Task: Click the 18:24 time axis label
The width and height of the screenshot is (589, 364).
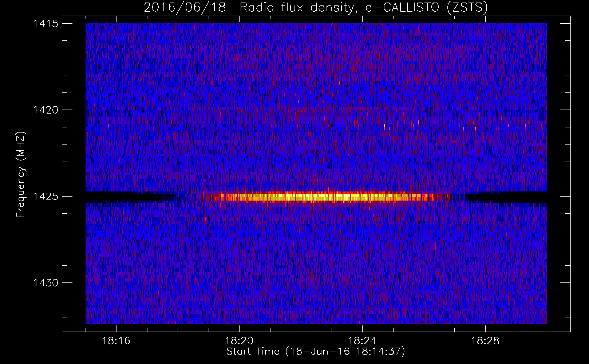Action: 362,341
